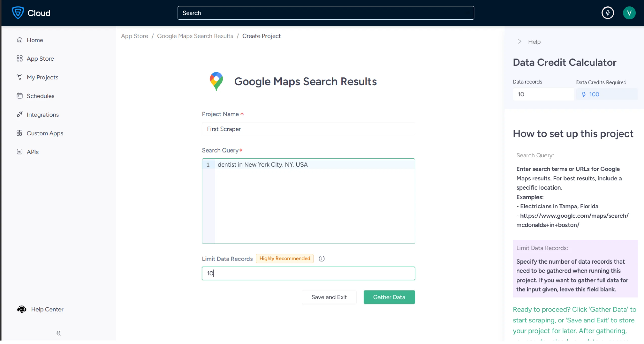Open Integrations page
644x344 pixels.
pos(43,115)
